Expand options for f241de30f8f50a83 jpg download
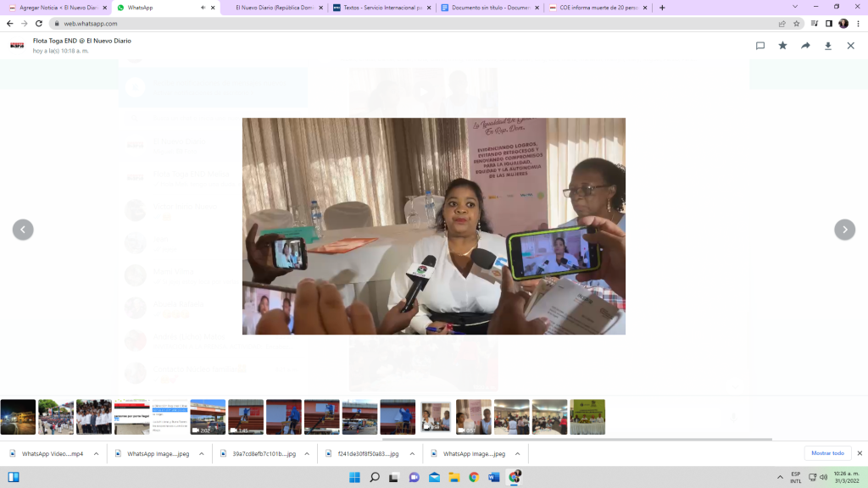 point(412,453)
